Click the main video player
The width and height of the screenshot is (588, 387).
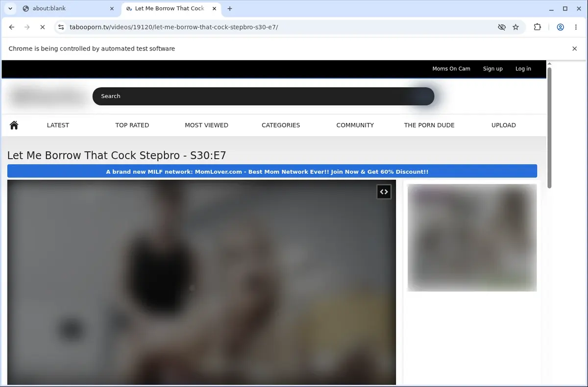click(201, 282)
